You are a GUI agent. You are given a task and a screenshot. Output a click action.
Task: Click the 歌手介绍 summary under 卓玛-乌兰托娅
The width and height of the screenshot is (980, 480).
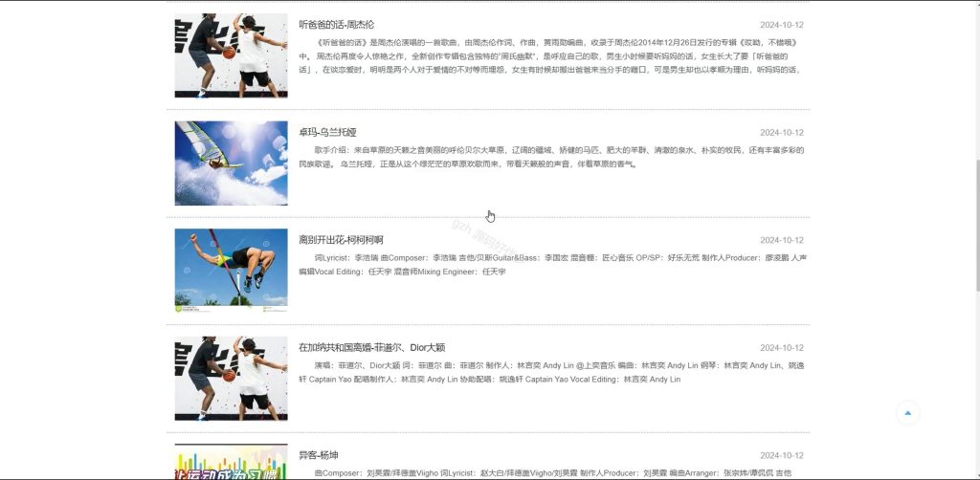551,158
